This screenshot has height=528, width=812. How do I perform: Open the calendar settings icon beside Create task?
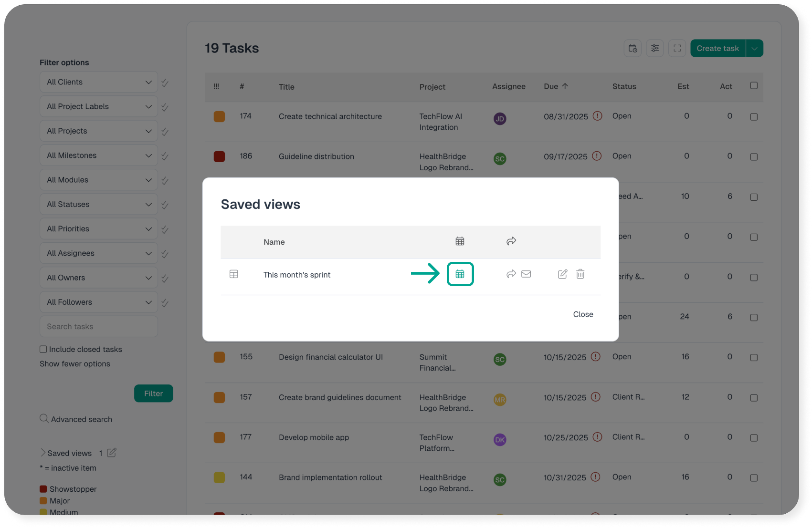coord(633,48)
